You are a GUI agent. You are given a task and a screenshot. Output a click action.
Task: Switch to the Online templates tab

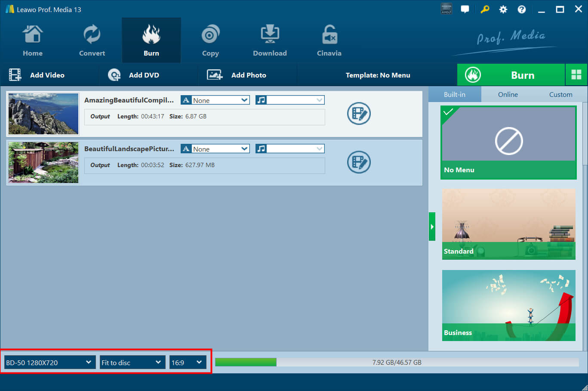[508, 94]
